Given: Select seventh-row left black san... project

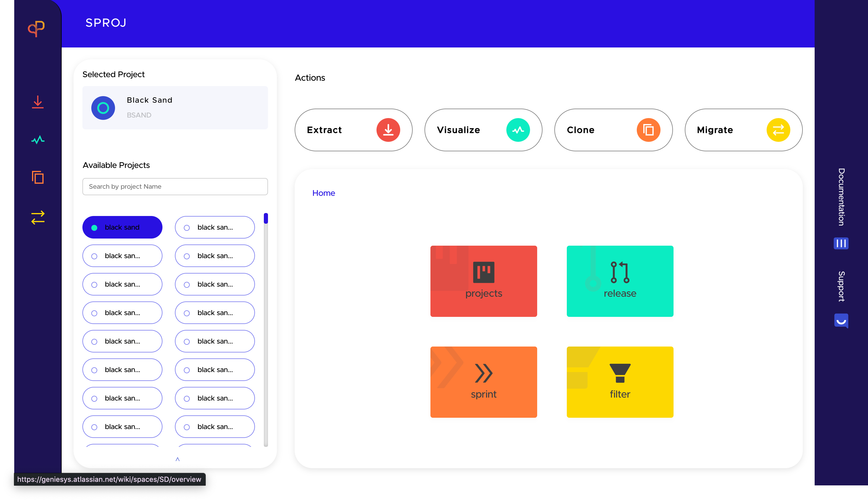Looking at the screenshot, I should (122, 398).
